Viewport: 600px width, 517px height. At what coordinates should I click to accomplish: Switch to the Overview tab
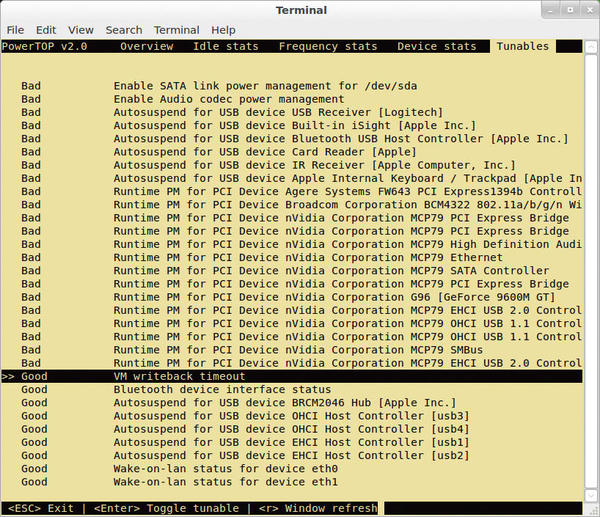[x=147, y=46]
